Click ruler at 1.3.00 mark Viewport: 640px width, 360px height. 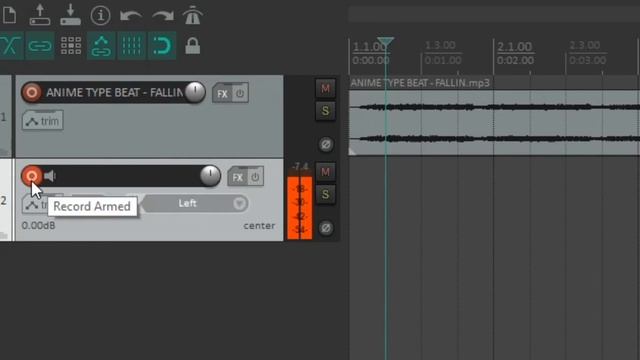440,45
